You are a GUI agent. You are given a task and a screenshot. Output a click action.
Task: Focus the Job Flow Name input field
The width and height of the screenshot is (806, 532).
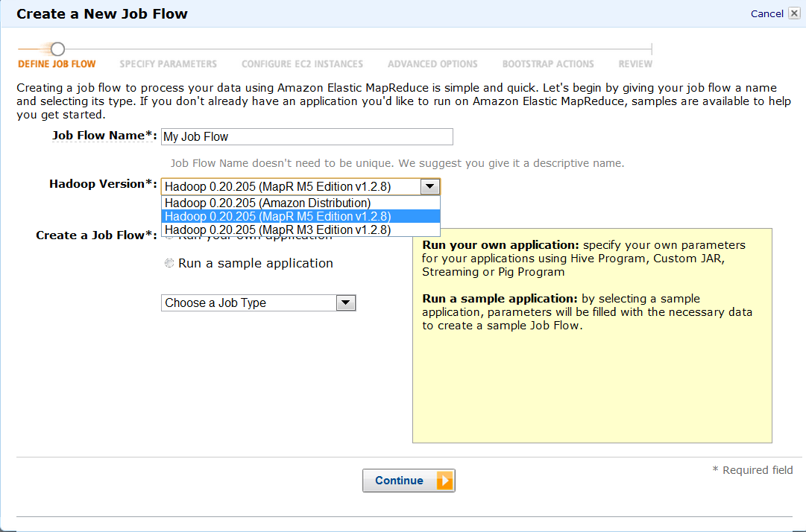307,136
